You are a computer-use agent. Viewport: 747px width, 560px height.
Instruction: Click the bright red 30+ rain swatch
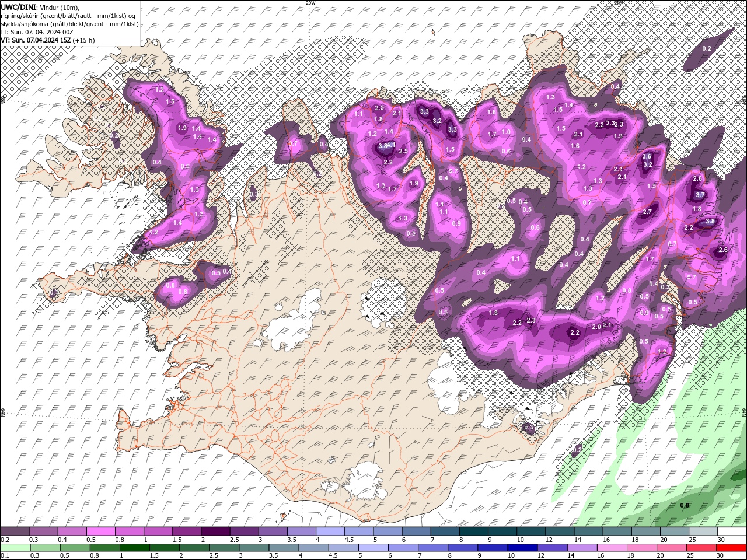click(731, 548)
